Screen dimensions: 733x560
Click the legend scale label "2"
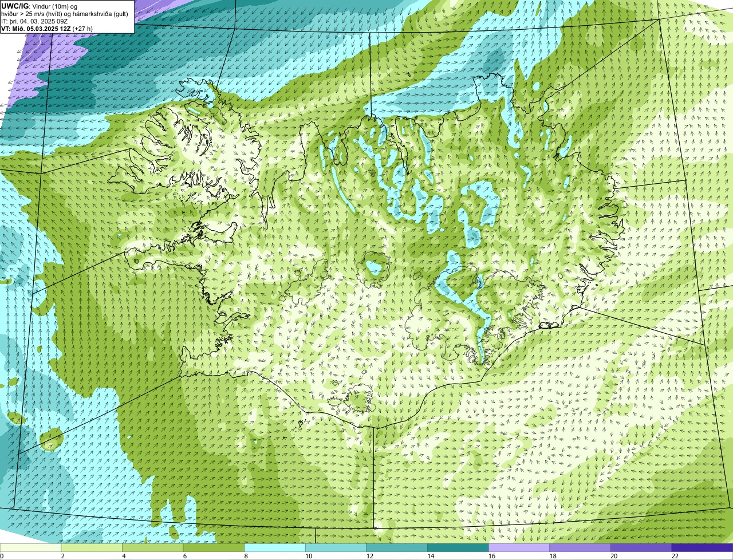pyautogui.click(x=62, y=556)
